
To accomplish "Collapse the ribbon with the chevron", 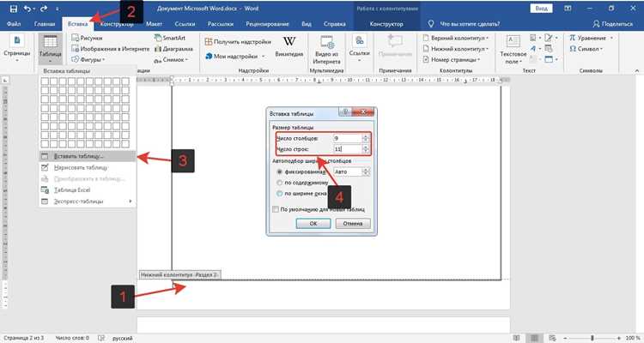I will [x=636, y=70].
